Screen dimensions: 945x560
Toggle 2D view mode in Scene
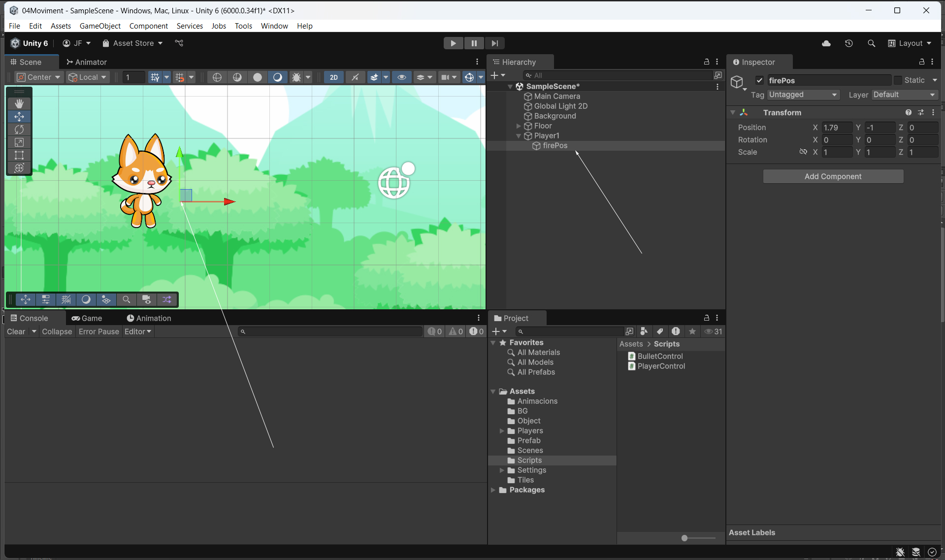click(x=333, y=77)
